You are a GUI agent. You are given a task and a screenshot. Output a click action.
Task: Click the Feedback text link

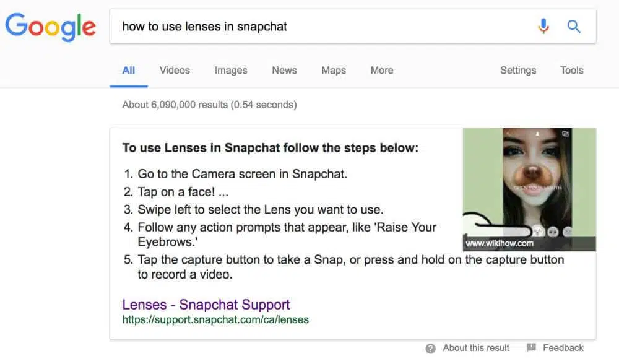pyautogui.click(x=563, y=348)
